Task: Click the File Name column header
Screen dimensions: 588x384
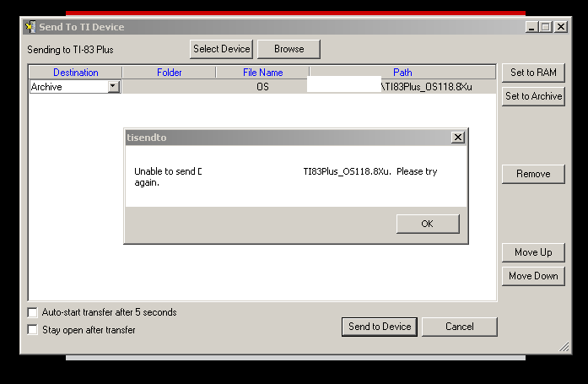Action: (x=262, y=73)
